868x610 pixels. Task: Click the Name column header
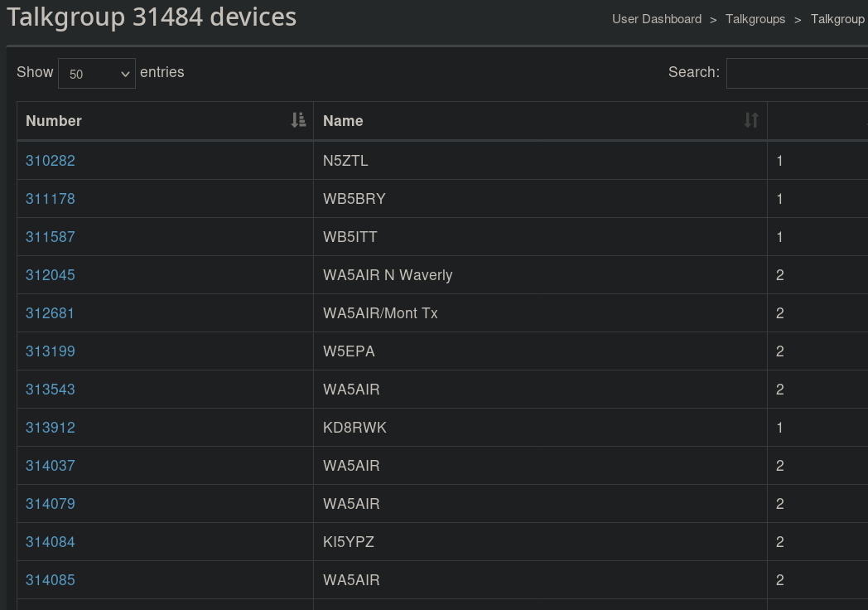pyautogui.click(x=344, y=121)
